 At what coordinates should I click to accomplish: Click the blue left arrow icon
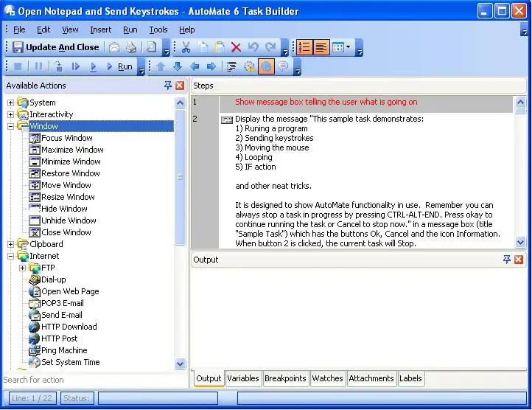pos(195,66)
